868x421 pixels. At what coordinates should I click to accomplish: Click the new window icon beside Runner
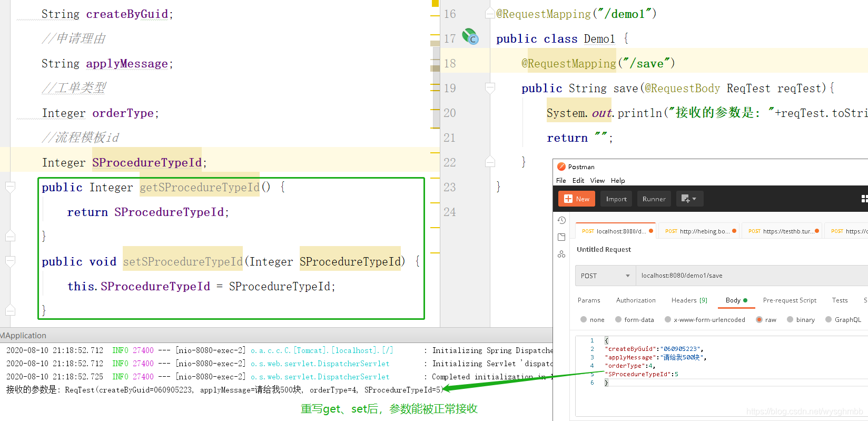(x=685, y=199)
